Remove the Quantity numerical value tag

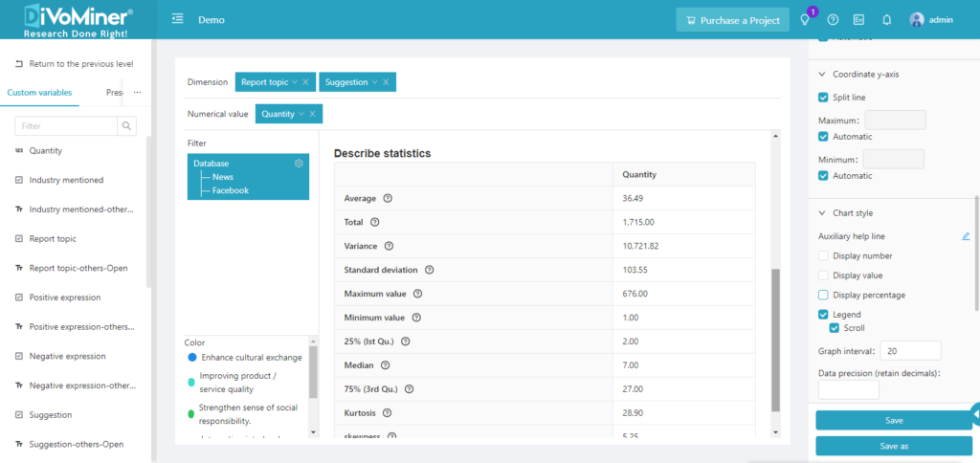[x=312, y=114]
